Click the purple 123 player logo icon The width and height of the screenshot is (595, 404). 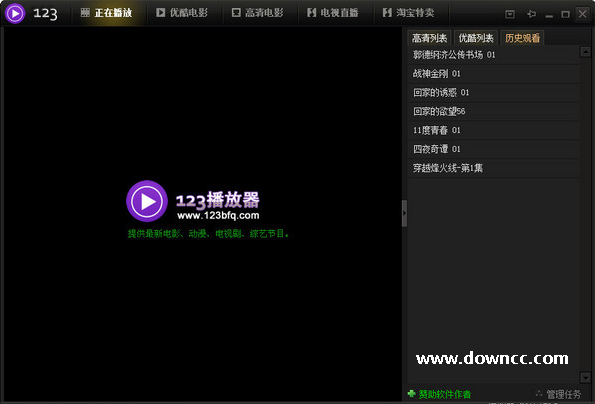click(x=15, y=13)
